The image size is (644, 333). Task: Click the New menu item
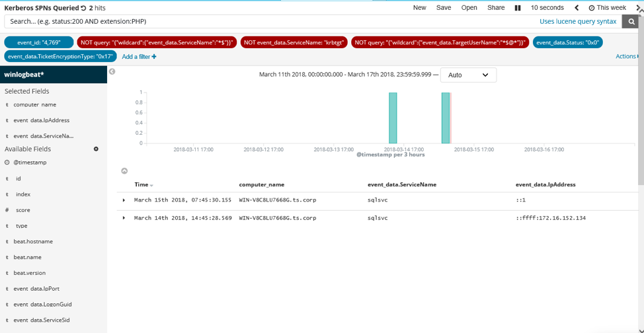(x=419, y=8)
